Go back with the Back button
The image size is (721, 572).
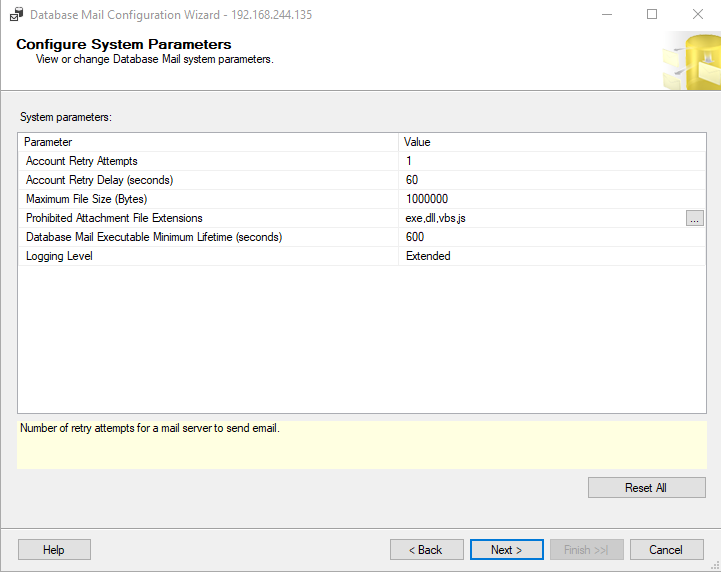click(x=426, y=549)
